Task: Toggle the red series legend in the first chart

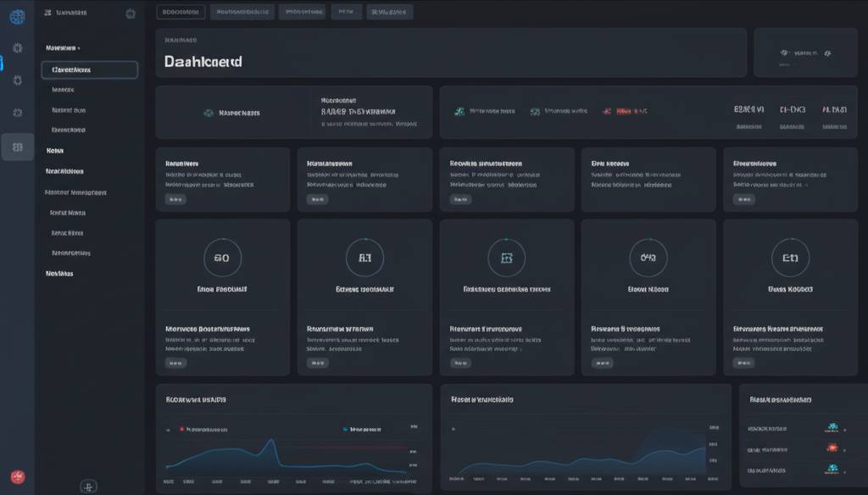Action: pos(181,429)
